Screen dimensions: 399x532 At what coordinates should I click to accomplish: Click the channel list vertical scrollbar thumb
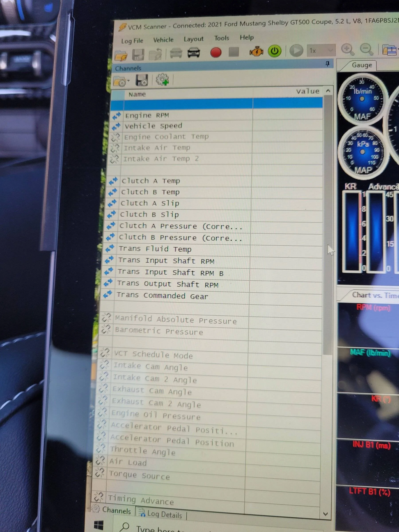328,225
